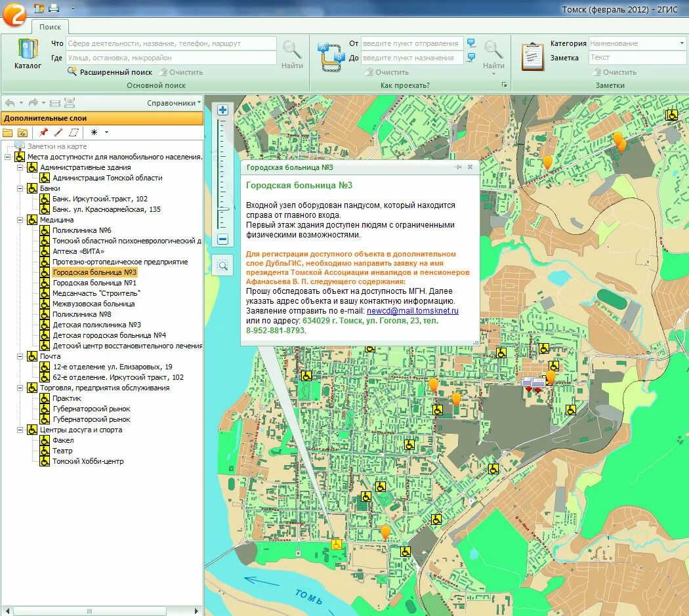Image resolution: width=689 pixels, height=616 pixels.
Task: Click the map area zoom magnifier tool
Action: pyautogui.click(x=223, y=266)
